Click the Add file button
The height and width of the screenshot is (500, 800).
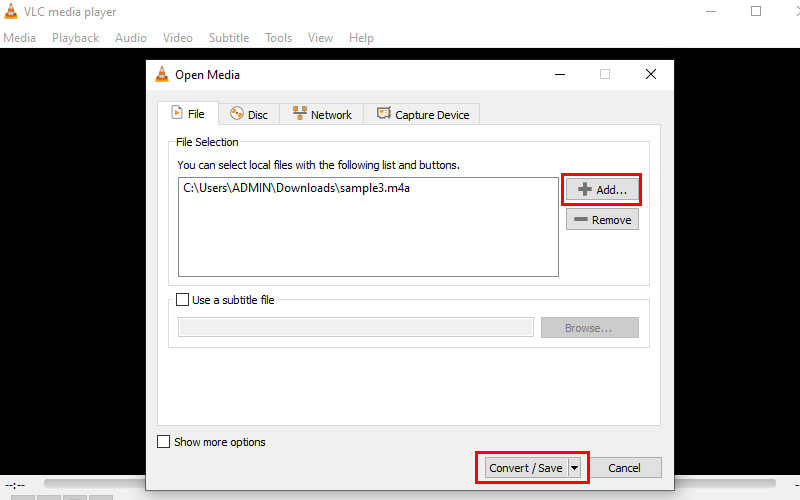point(602,189)
